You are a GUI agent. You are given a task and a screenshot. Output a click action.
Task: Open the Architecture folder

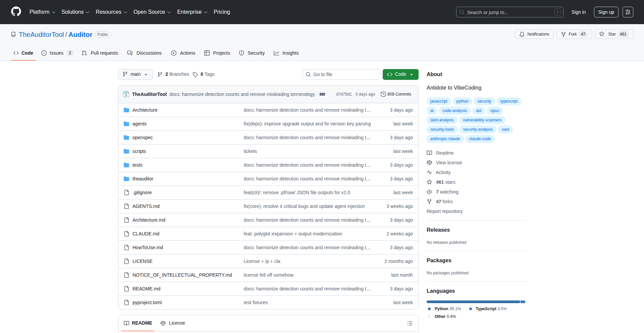point(145,110)
